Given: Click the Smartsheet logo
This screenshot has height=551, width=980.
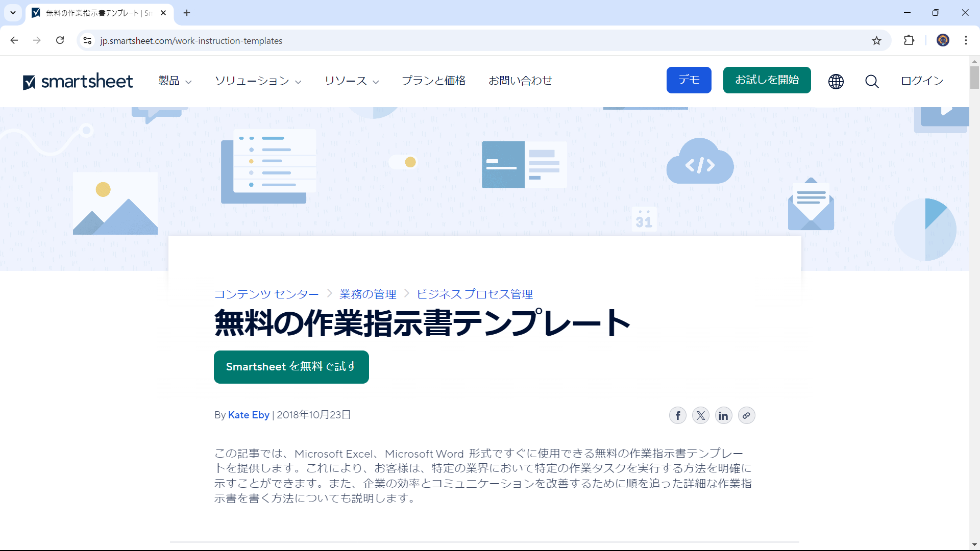Looking at the screenshot, I should coord(78,81).
